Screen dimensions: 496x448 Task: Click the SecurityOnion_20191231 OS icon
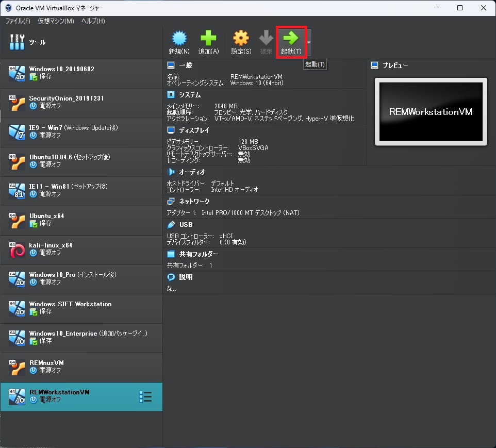tap(17, 103)
